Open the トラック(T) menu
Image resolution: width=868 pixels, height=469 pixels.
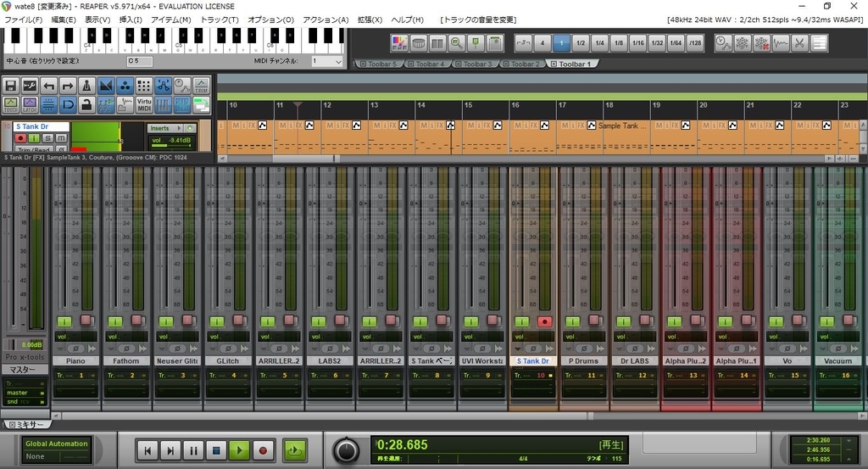[220, 20]
